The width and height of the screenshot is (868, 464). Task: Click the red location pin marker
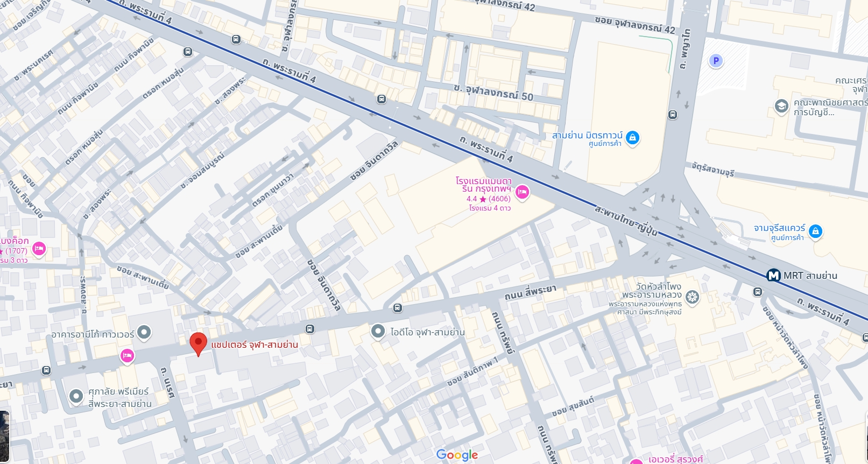tap(198, 343)
